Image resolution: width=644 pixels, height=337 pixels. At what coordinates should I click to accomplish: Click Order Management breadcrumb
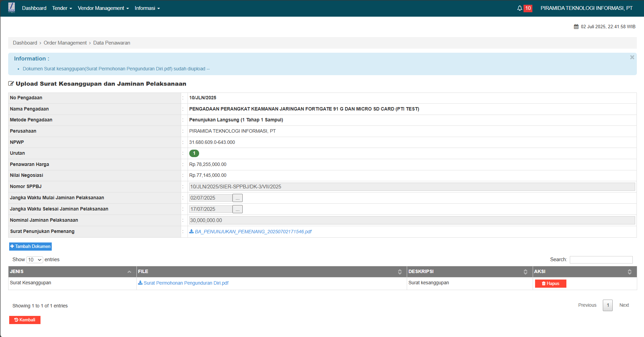[x=65, y=43]
